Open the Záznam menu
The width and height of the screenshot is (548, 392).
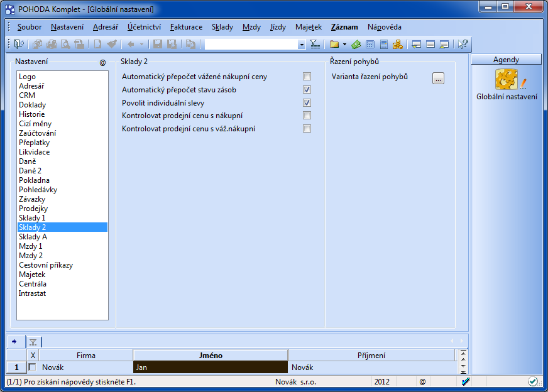tap(344, 27)
